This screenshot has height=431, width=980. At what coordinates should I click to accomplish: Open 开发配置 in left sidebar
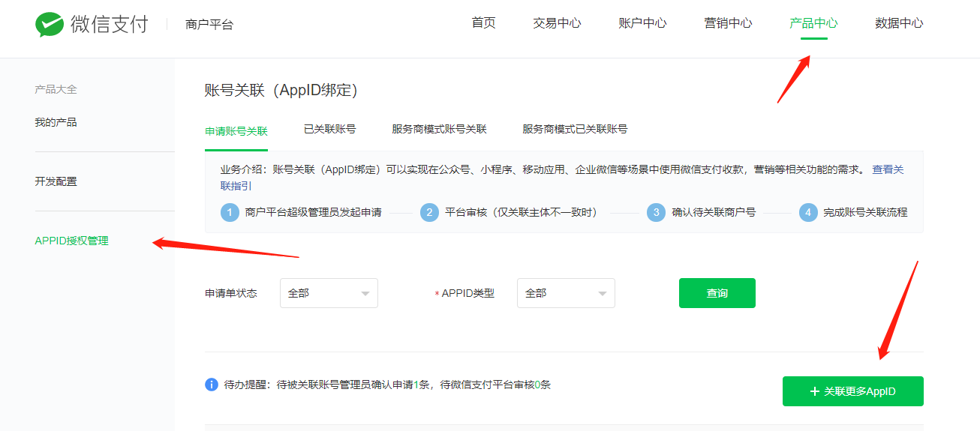coord(56,181)
